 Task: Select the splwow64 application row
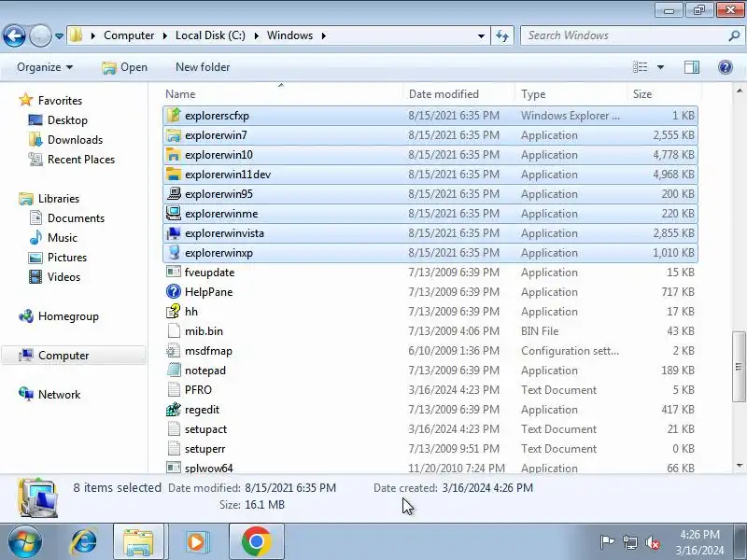point(430,467)
